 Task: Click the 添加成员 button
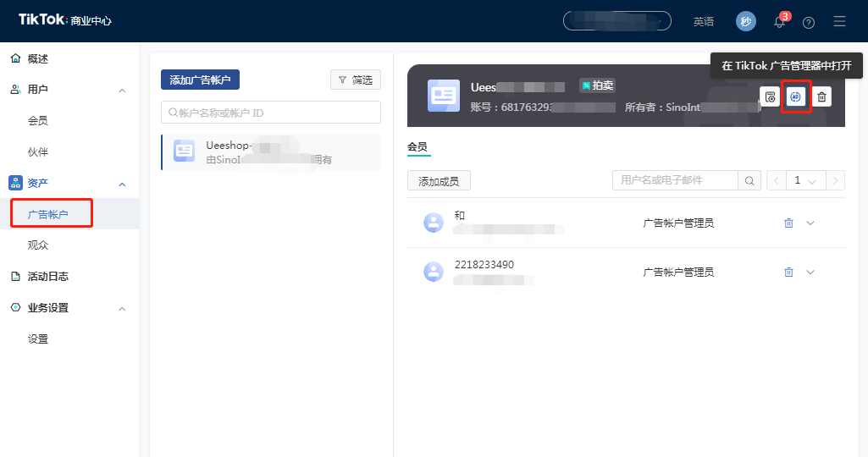439,181
